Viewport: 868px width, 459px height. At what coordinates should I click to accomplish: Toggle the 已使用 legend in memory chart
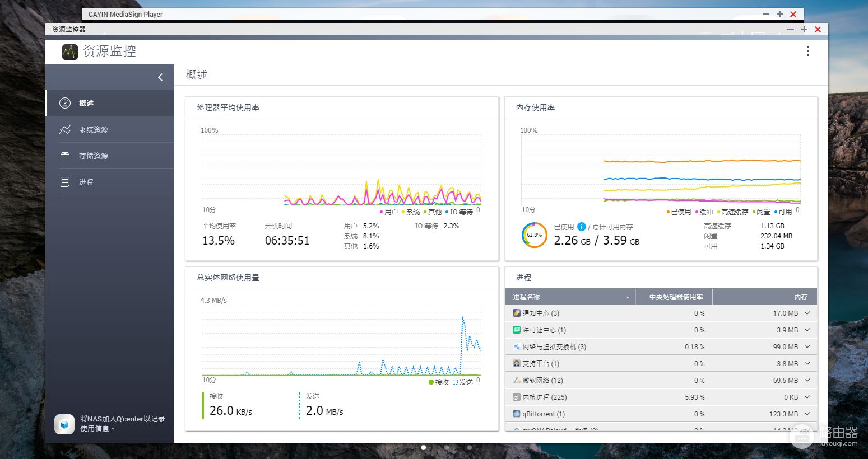pyautogui.click(x=679, y=212)
